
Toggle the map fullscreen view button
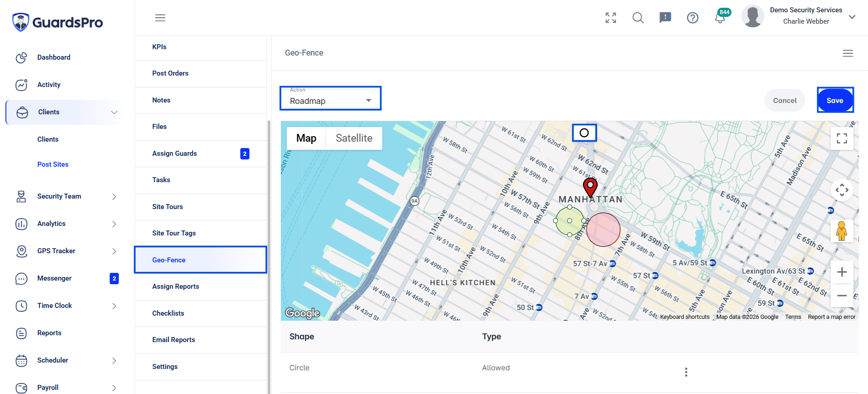coord(842,138)
